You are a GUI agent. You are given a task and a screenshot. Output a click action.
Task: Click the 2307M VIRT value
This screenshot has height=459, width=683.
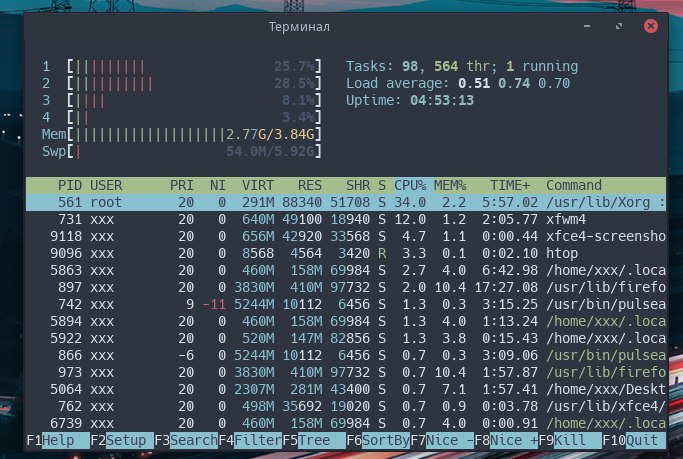point(254,389)
